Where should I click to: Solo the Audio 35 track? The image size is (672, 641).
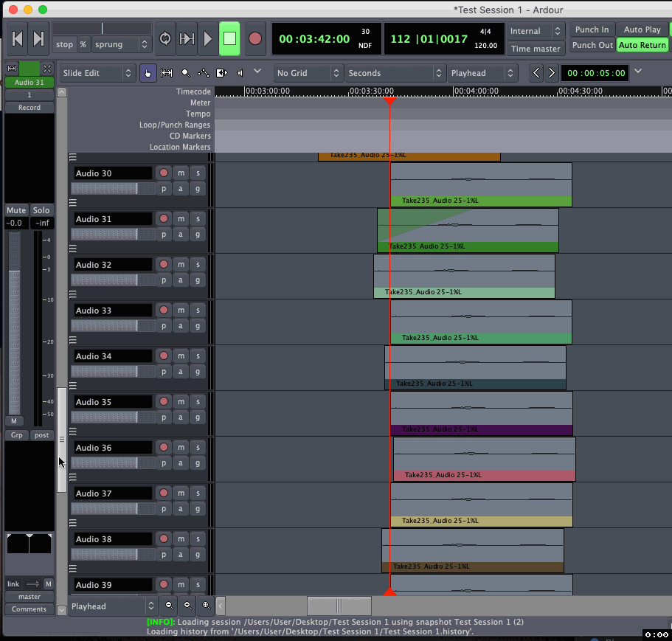coord(198,401)
